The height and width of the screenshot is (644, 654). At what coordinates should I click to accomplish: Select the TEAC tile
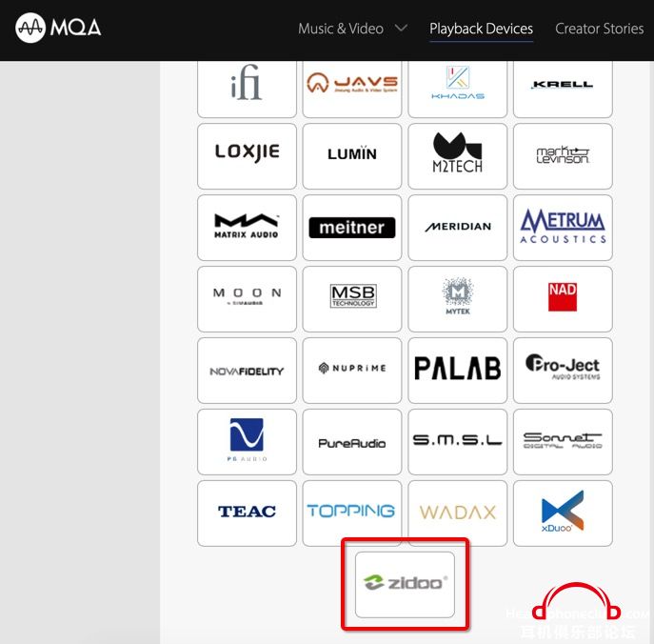pyautogui.click(x=247, y=513)
